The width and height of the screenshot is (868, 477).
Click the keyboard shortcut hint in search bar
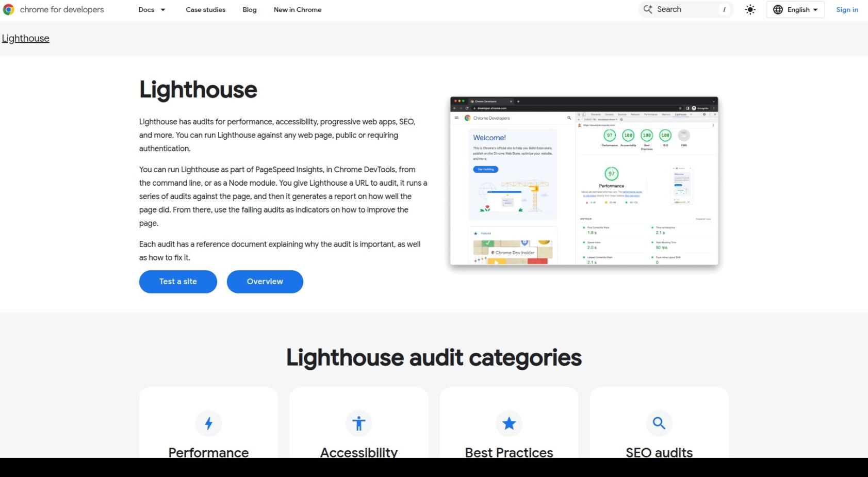coord(724,9)
